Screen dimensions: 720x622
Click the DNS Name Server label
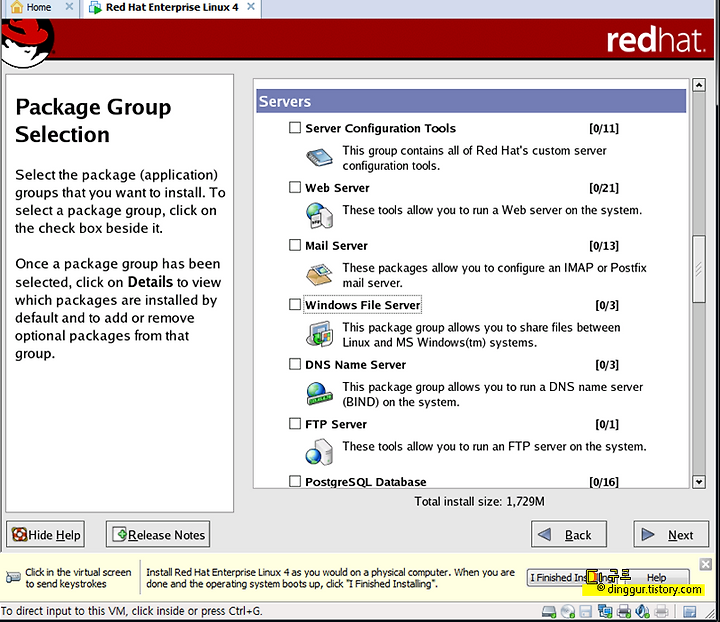tap(355, 364)
